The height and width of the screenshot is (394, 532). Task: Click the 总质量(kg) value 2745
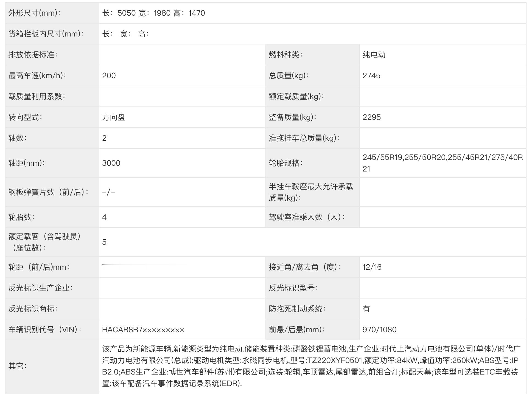[x=371, y=75]
